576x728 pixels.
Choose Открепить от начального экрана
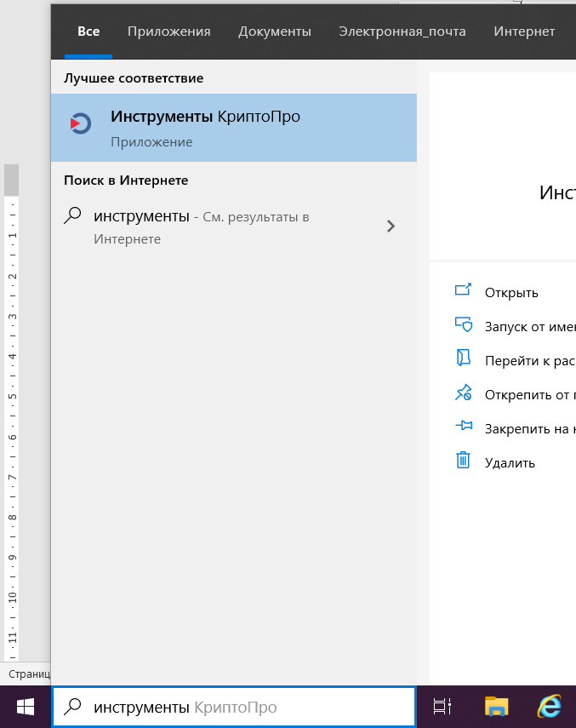(x=530, y=395)
